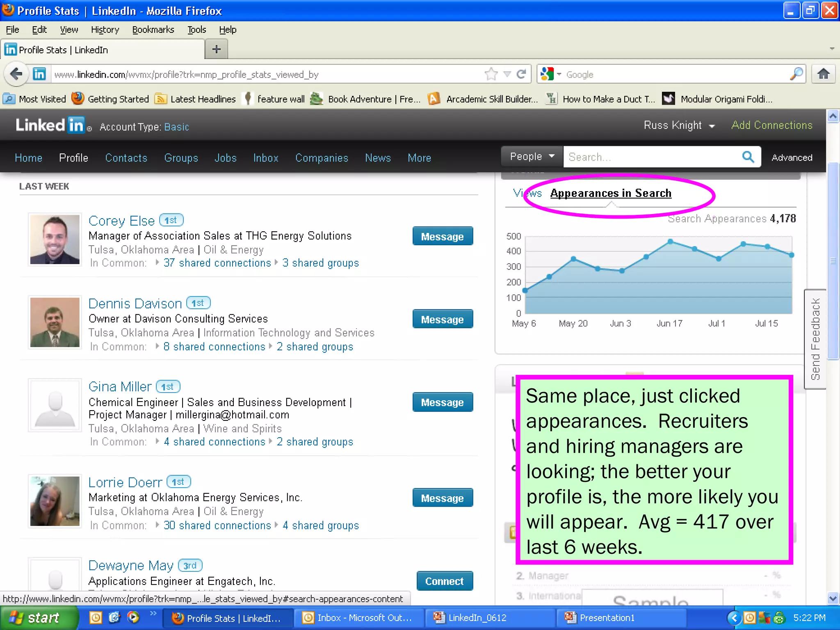Screen dimensions: 840x630
Task: Open the list all tabs dropdown arrow
Action: coord(832,49)
